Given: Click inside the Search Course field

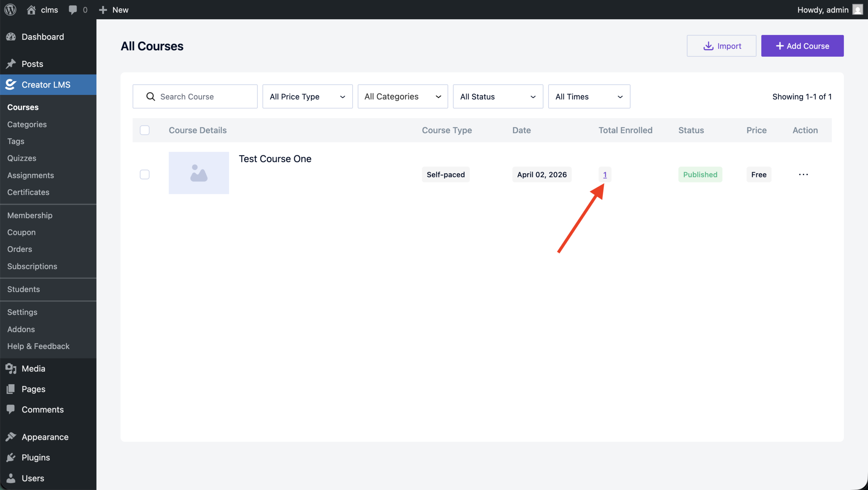Looking at the screenshot, I should click(x=195, y=96).
